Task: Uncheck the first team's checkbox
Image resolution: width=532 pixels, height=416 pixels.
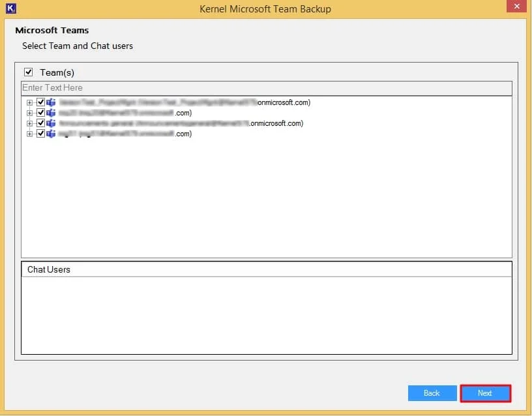Action: pyautogui.click(x=40, y=102)
